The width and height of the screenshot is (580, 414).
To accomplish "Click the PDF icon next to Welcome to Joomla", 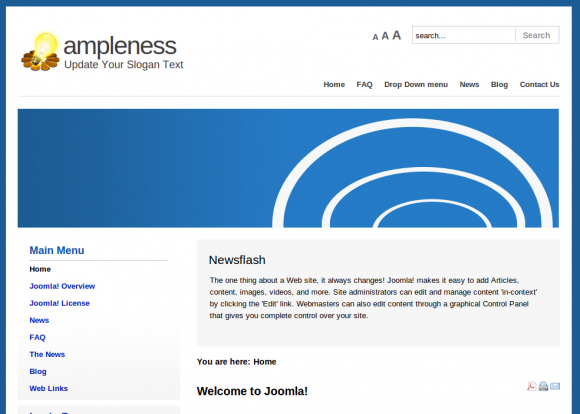I will [532, 386].
